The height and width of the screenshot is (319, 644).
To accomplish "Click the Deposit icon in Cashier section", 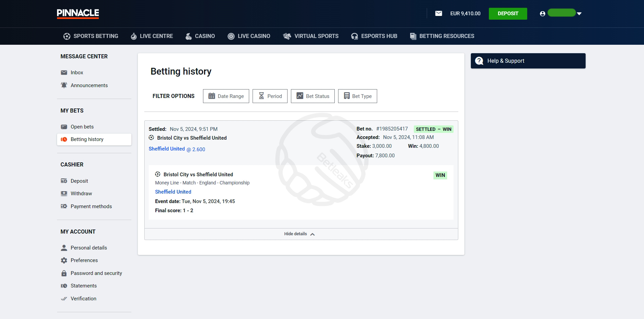I will (64, 181).
